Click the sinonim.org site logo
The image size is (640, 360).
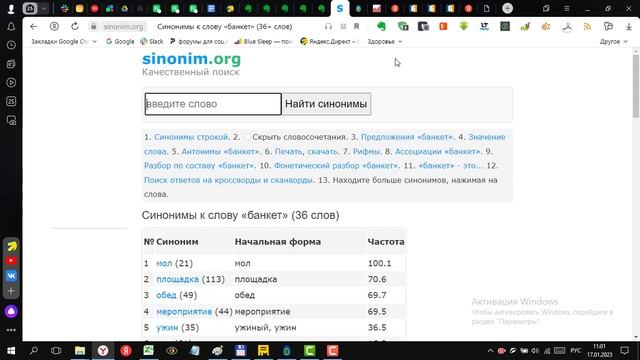191,59
